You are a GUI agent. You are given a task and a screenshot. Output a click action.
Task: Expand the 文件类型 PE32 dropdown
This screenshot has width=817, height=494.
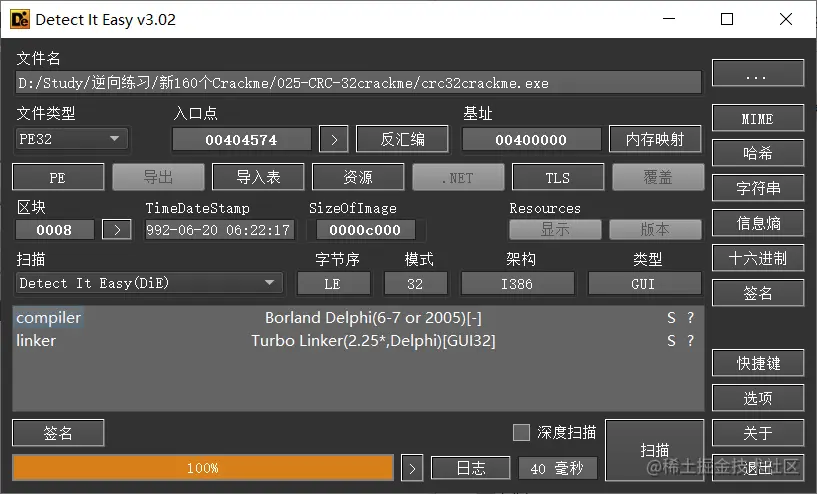[x=71, y=139]
